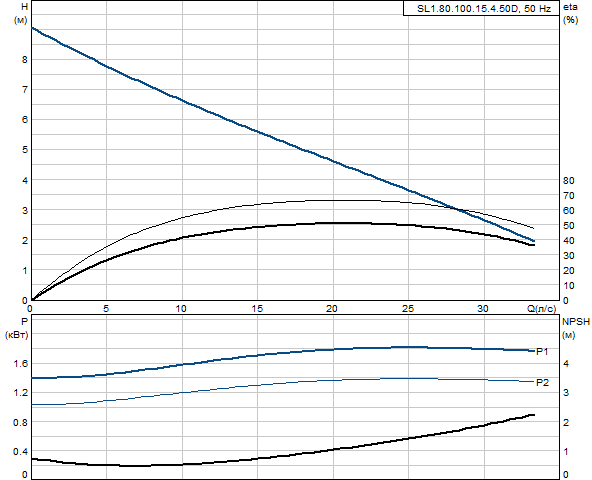
Task: Click the H axis title
Action: 24,7
